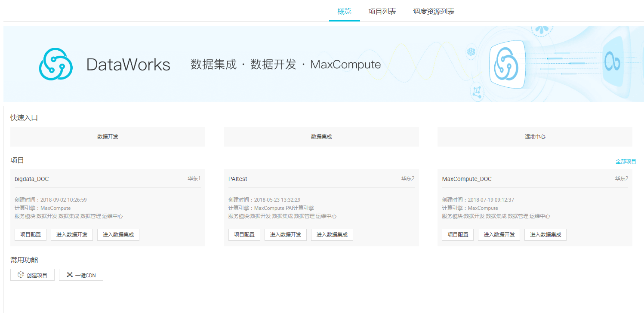Click the 华东1 region label on bigdata_DOC
644x313 pixels.
point(194,178)
